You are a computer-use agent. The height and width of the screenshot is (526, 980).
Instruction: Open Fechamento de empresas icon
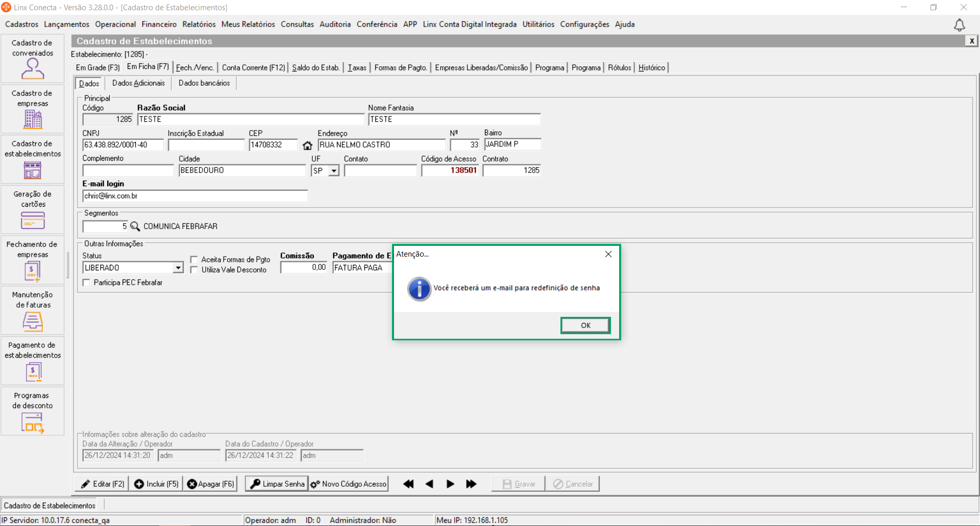(33, 271)
